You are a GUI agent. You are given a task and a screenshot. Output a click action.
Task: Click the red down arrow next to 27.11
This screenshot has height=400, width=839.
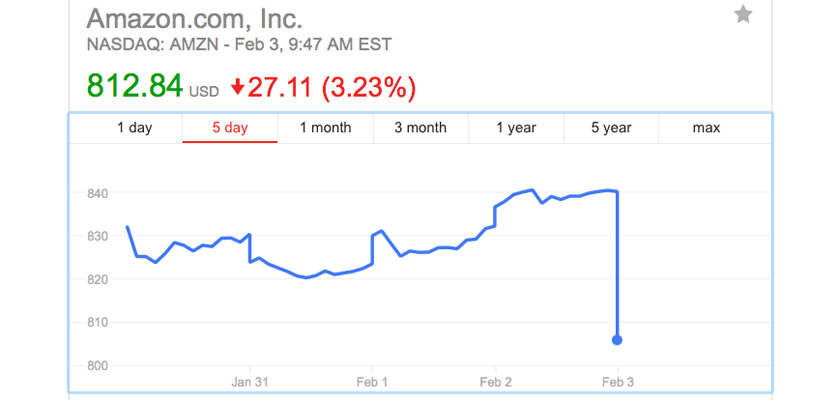(x=237, y=88)
